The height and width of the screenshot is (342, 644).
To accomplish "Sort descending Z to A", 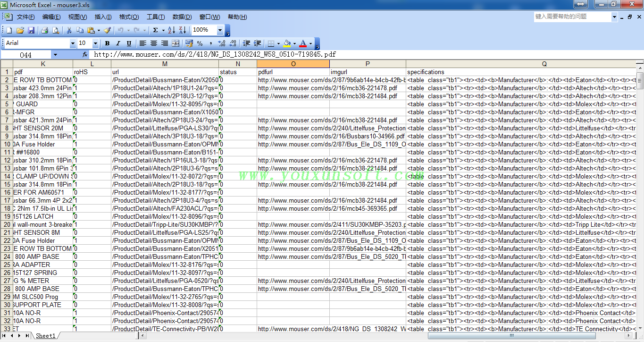I will click(183, 30).
